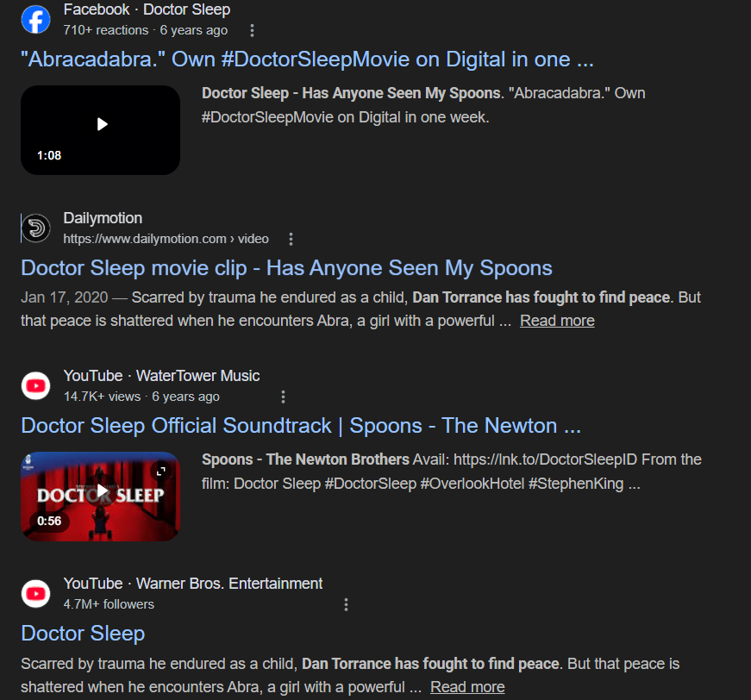Click the Facebook logo icon
Image resolution: width=751 pixels, height=700 pixels.
pyautogui.click(x=36, y=20)
